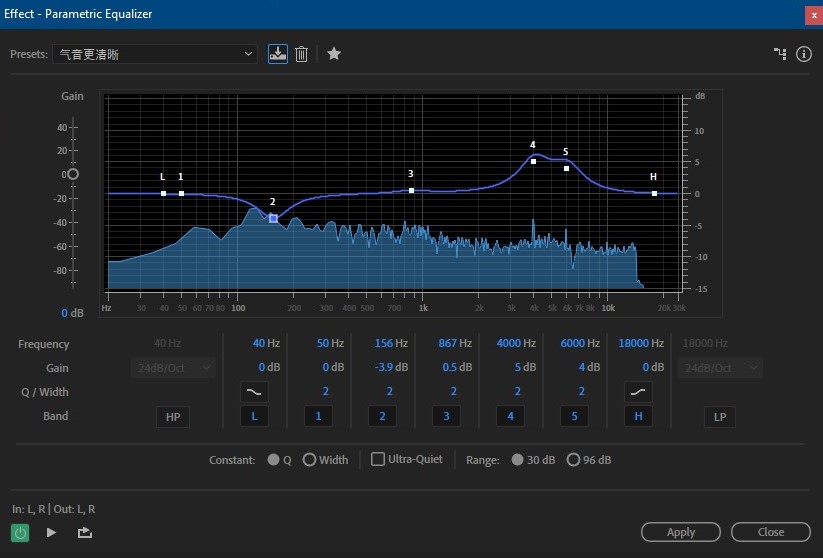
Task: Open LP slope 24dB/Oct dropdown
Action: (x=720, y=368)
